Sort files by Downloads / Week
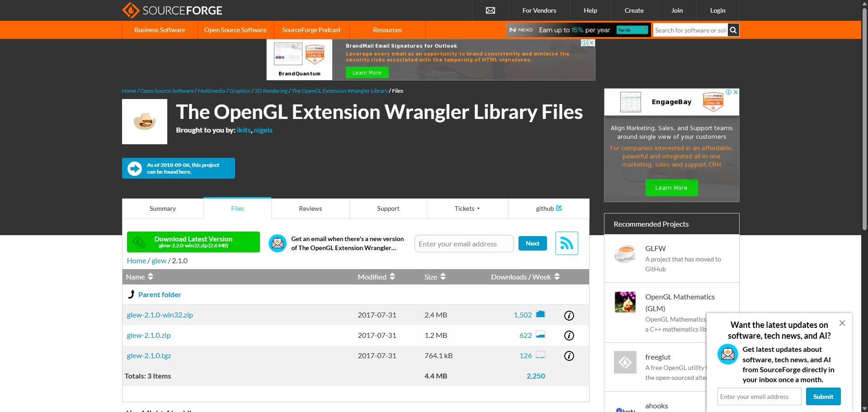The image size is (868, 412). 525,277
